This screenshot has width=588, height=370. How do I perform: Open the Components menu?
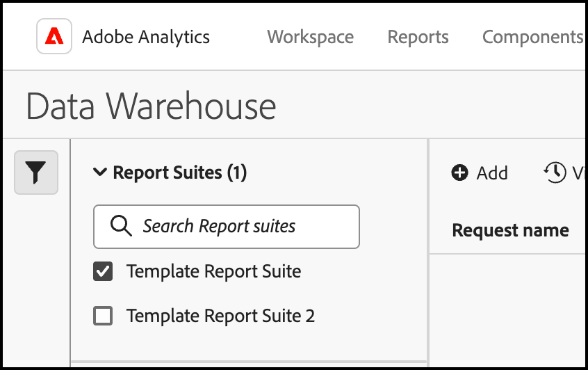533,37
